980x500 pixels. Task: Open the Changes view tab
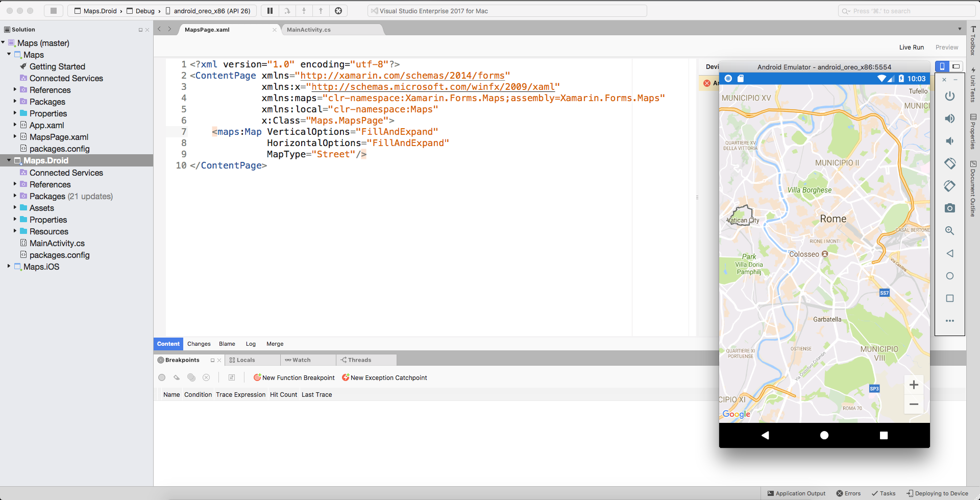tap(199, 344)
